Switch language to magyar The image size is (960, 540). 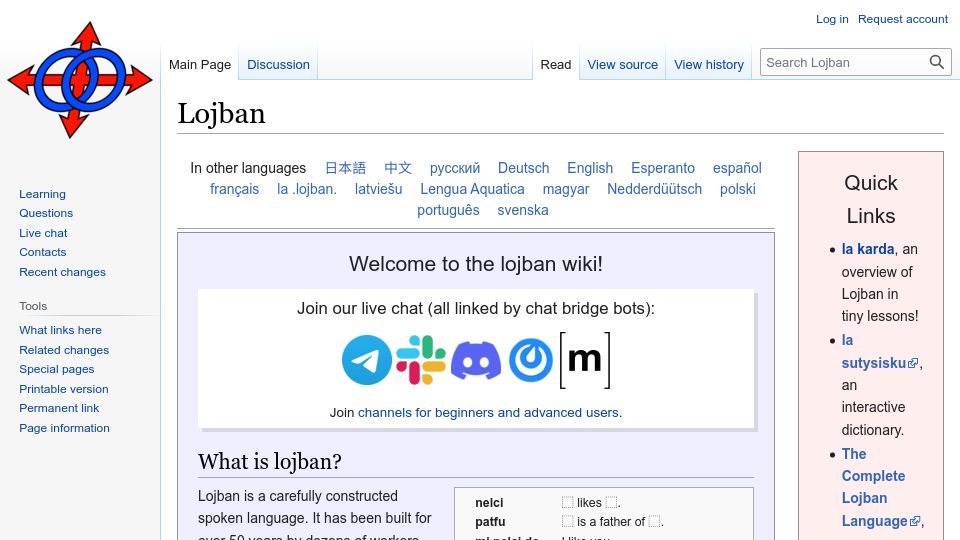tap(566, 189)
